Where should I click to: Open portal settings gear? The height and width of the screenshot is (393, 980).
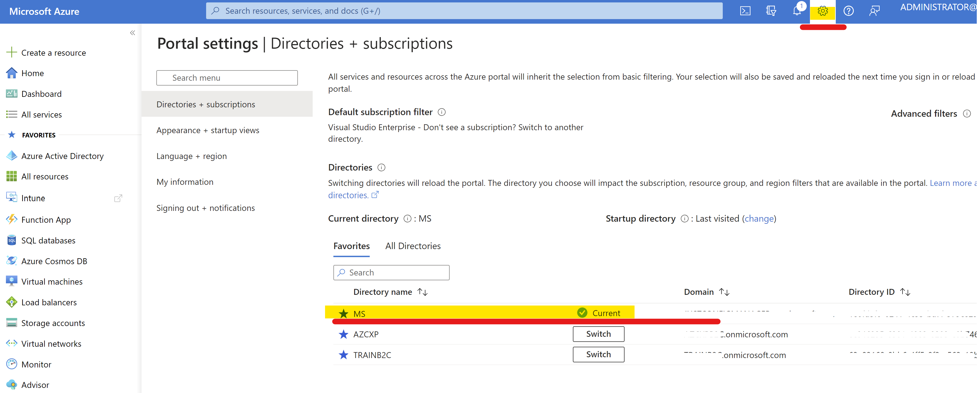[823, 11]
